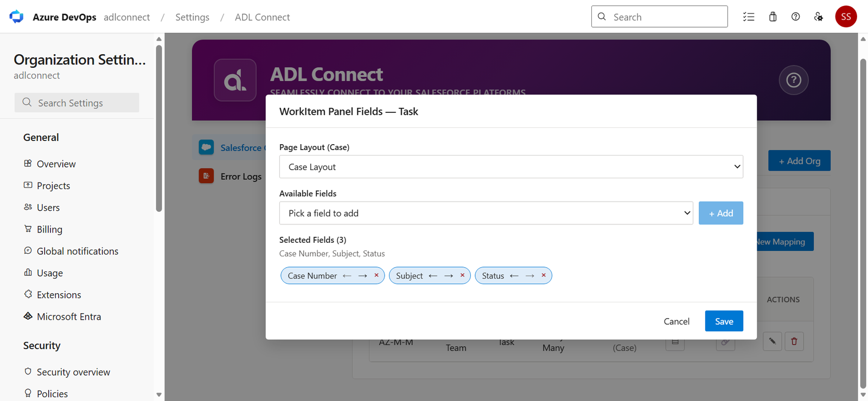Open the Pick a field to add dropdown
This screenshot has width=868, height=401.
486,213
